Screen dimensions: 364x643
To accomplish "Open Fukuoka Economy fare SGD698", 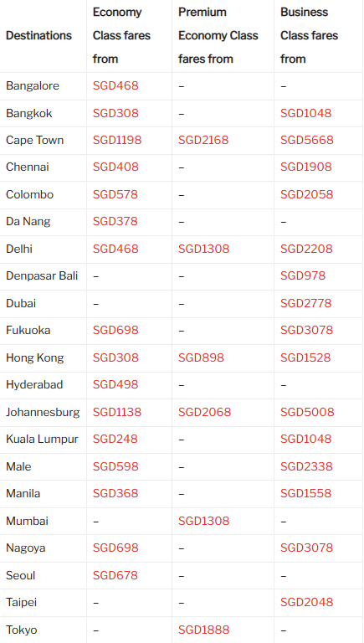I will tap(115, 330).
